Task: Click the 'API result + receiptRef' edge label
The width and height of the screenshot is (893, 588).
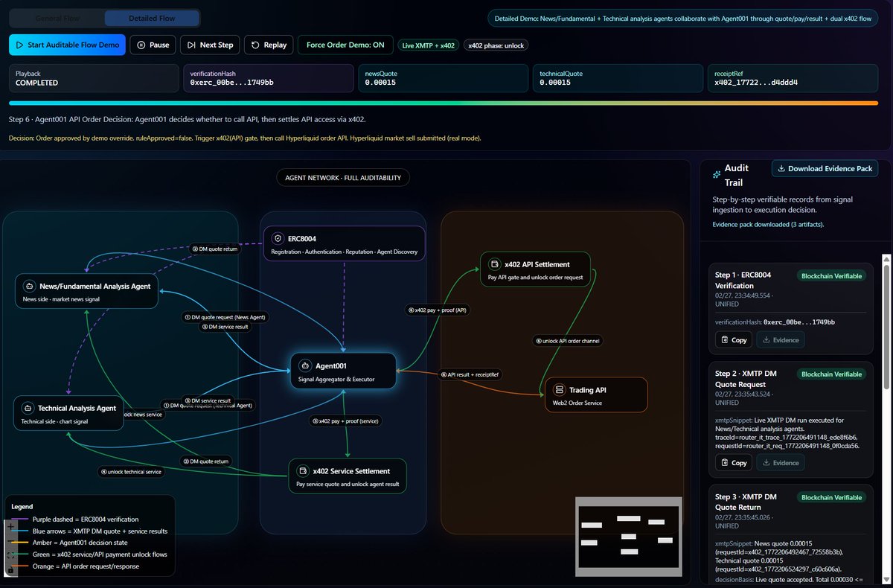Action: click(470, 374)
